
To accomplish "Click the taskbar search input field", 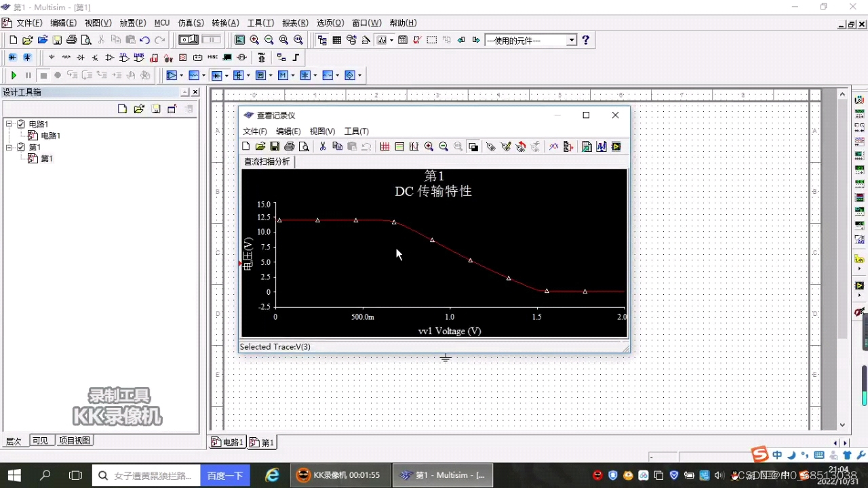I will pos(146,476).
